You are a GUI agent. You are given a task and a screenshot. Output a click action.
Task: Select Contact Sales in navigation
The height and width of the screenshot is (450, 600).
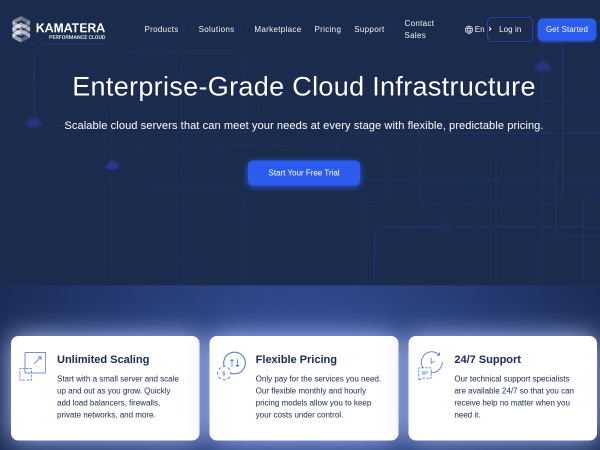coord(419,29)
